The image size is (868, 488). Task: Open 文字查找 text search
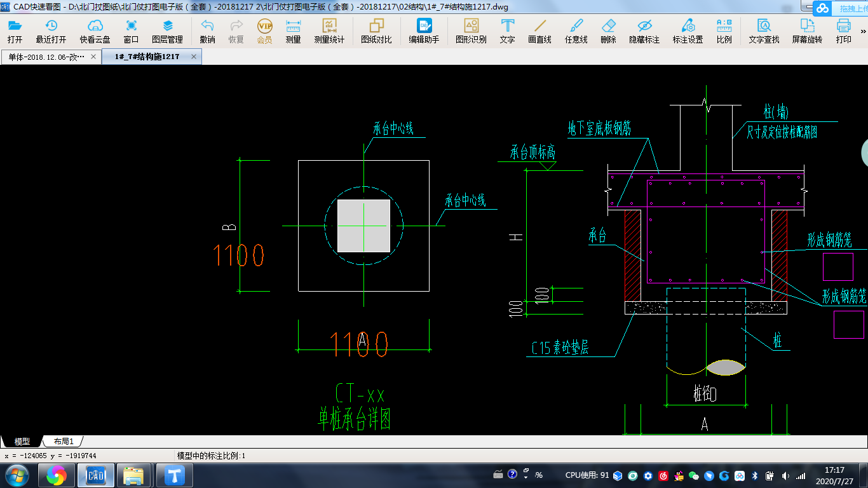click(x=764, y=30)
